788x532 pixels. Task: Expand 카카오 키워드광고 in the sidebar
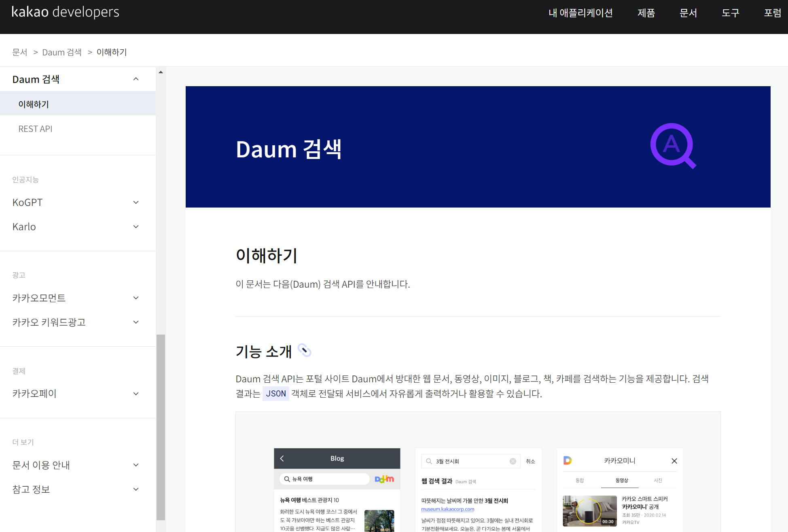(x=136, y=322)
